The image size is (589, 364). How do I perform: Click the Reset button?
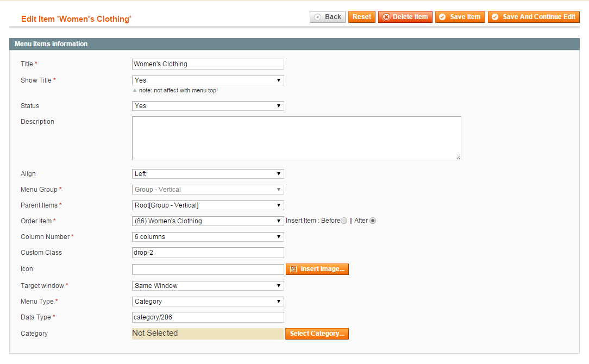[362, 17]
